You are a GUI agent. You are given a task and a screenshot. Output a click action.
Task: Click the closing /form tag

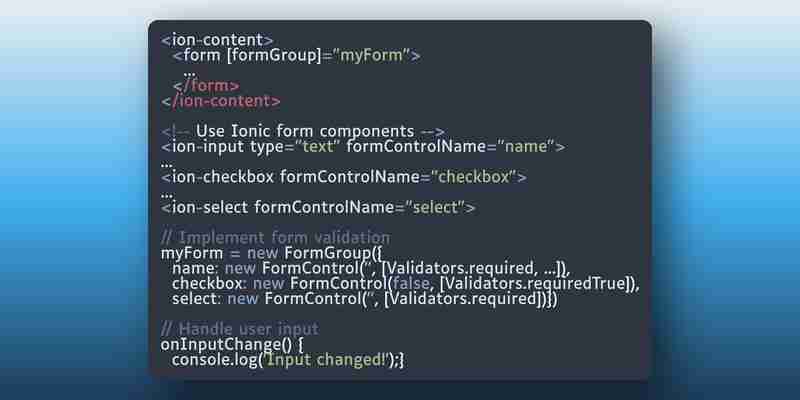(206, 86)
